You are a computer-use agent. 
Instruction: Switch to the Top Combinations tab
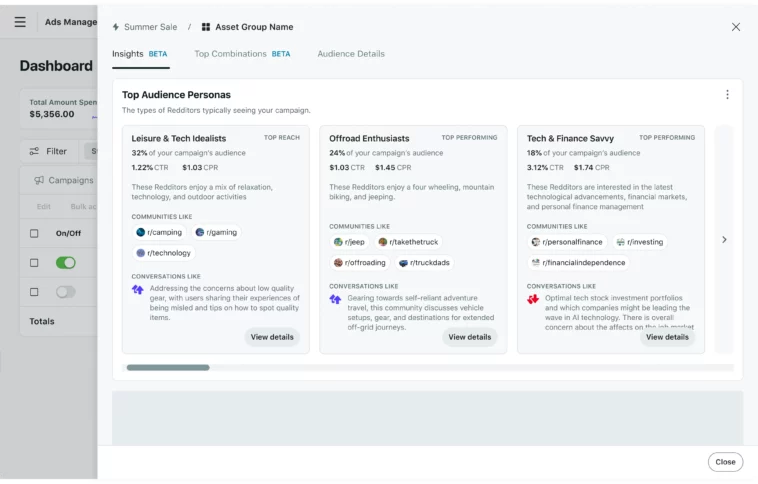pos(241,54)
